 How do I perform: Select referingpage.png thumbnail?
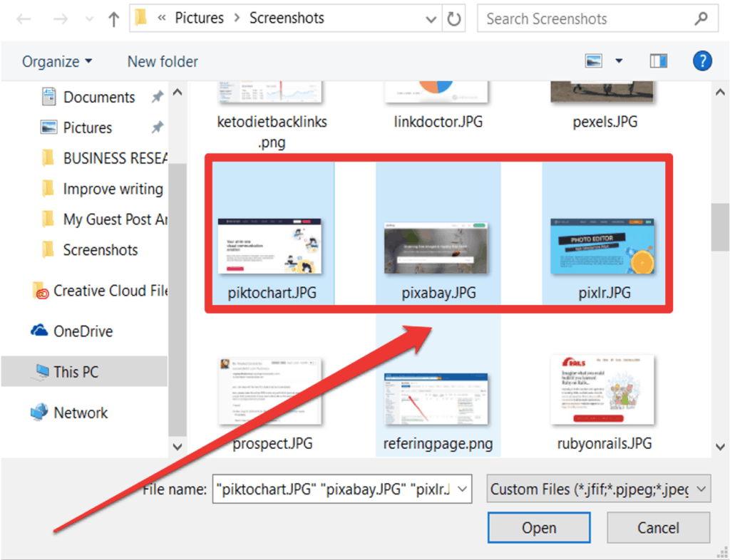[436, 398]
